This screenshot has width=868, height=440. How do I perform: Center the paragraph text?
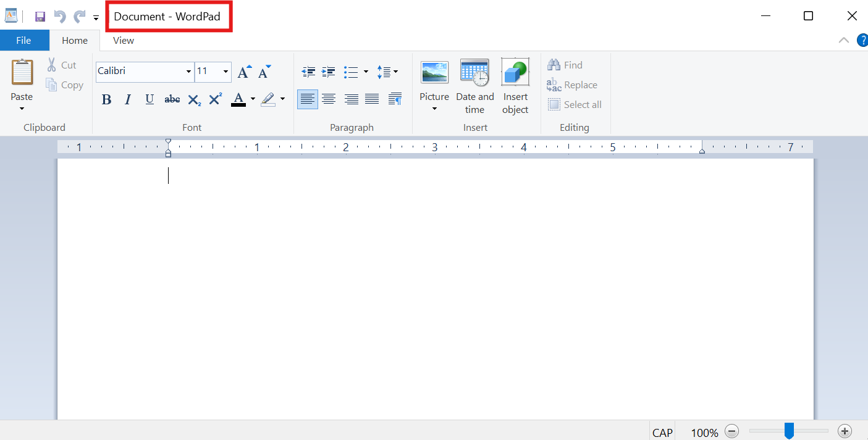329,99
